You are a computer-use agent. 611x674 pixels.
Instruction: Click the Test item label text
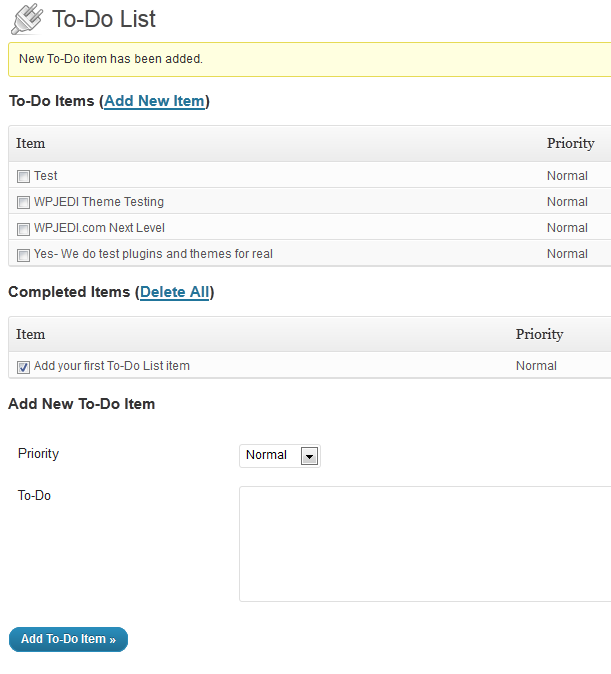pos(46,176)
